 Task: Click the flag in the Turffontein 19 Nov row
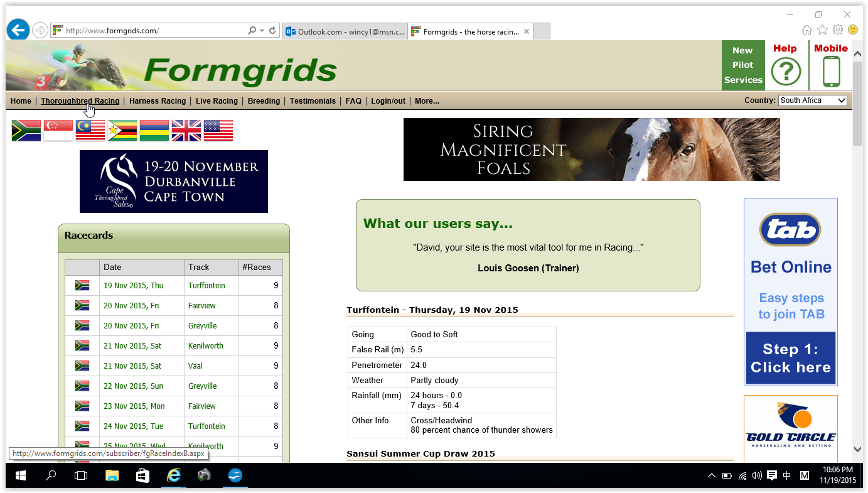82,285
